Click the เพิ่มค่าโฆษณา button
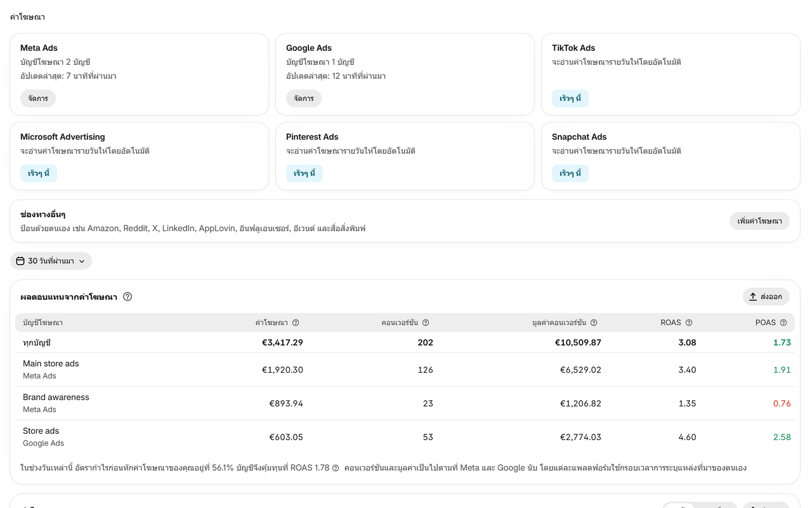Screen dimensions: 812x508 [759, 221]
